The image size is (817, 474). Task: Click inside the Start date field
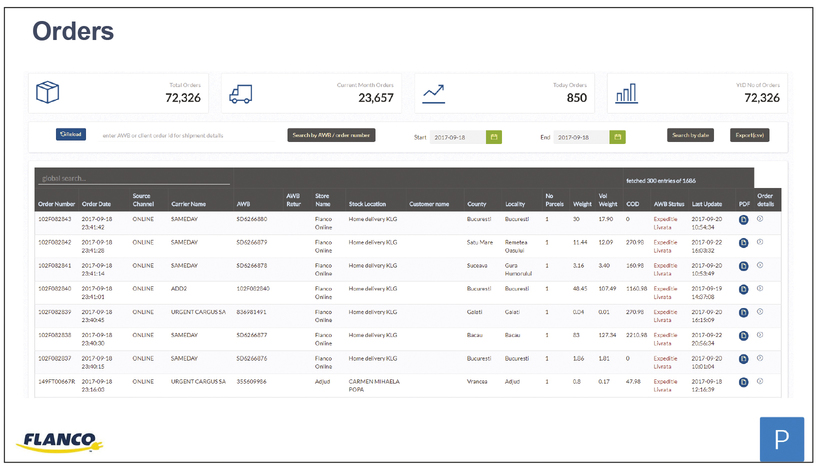pyautogui.click(x=458, y=136)
